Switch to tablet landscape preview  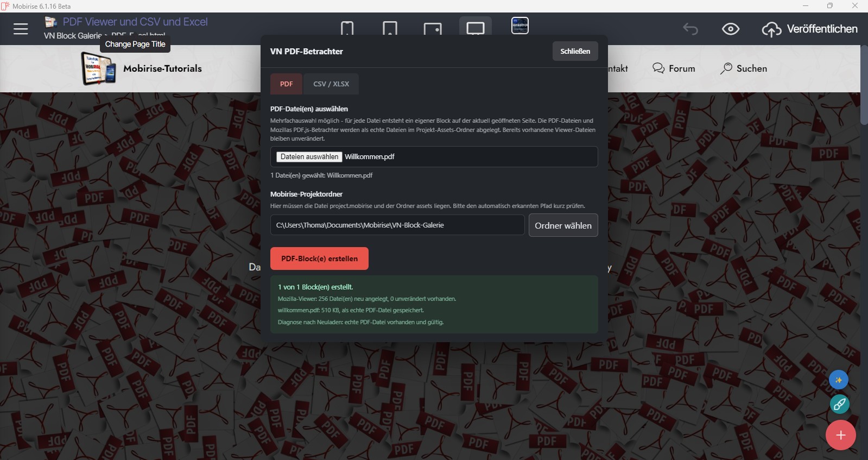pos(433,28)
